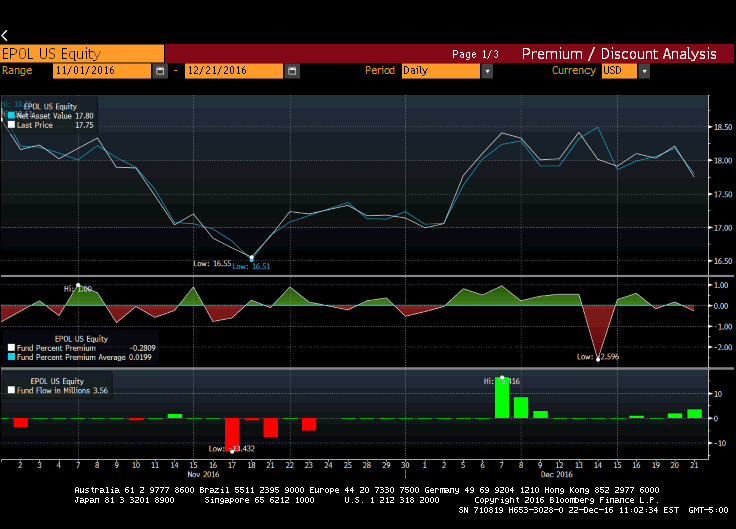The image size is (736, 529).
Task: Click the Low: -13.432 fund flow label
Action: click(231, 449)
